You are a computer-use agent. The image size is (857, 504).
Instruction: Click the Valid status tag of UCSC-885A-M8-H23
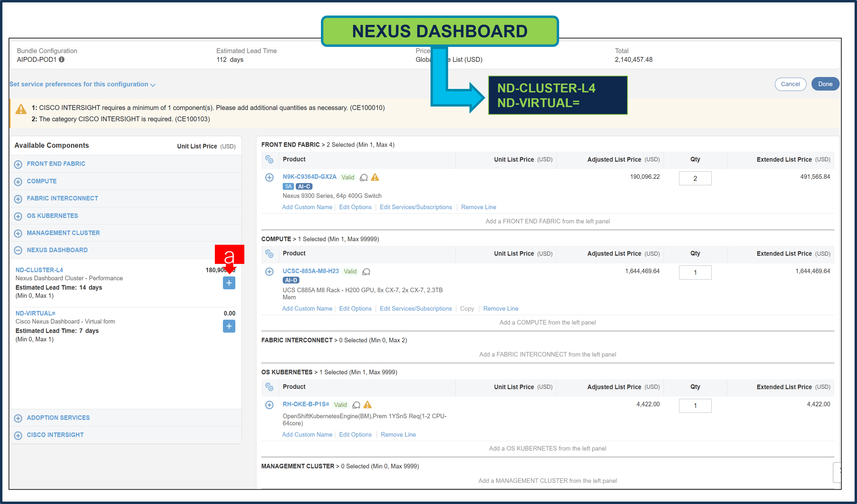[350, 272]
